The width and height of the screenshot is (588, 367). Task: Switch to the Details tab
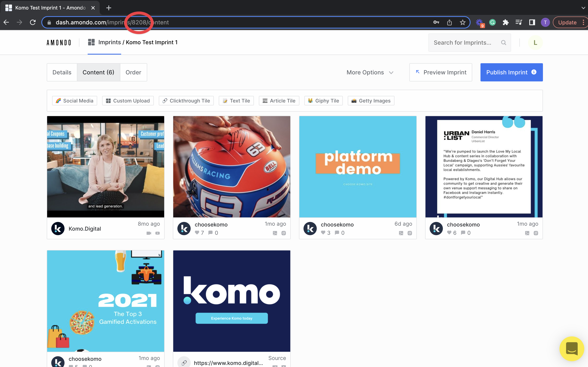click(x=62, y=72)
